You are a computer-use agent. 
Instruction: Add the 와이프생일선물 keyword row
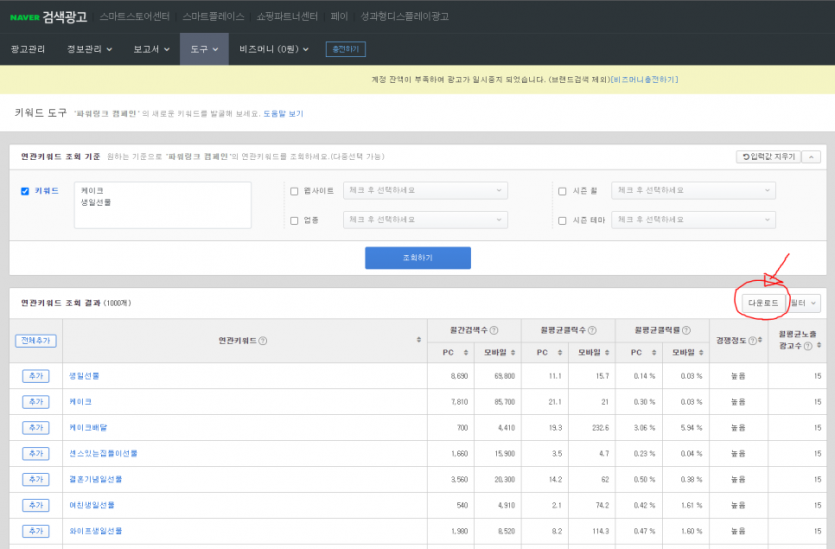36,531
